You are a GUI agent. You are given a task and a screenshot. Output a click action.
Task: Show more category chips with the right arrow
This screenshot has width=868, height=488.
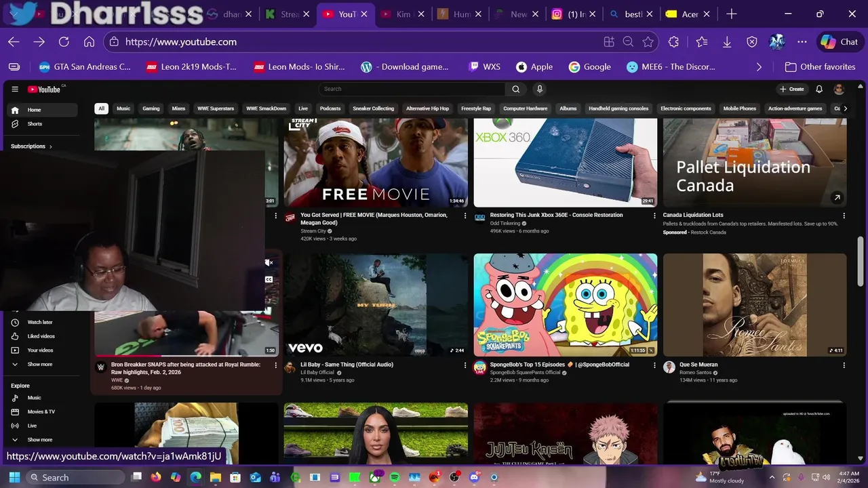[x=845, y=108]
